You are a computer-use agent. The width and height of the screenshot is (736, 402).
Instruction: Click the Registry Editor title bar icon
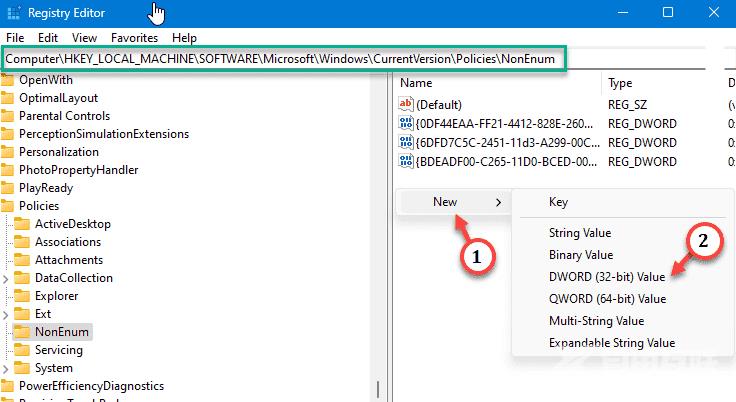(x=14, y=13)
